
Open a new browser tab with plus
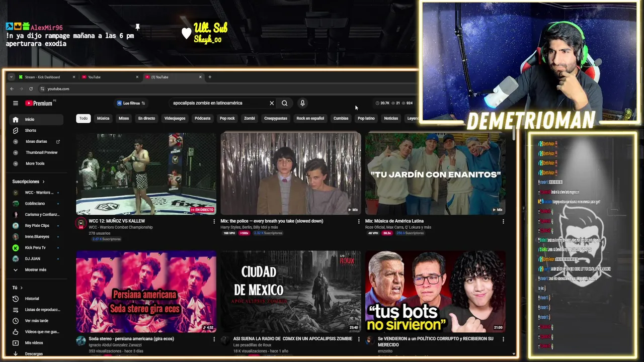click(x=210, y=77)
